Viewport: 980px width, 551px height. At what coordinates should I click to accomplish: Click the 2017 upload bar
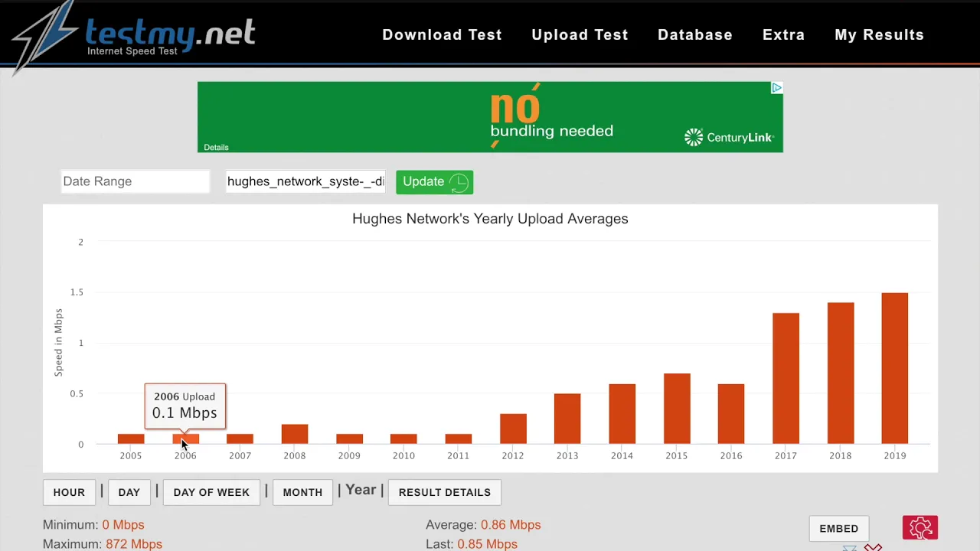point(786,378)
